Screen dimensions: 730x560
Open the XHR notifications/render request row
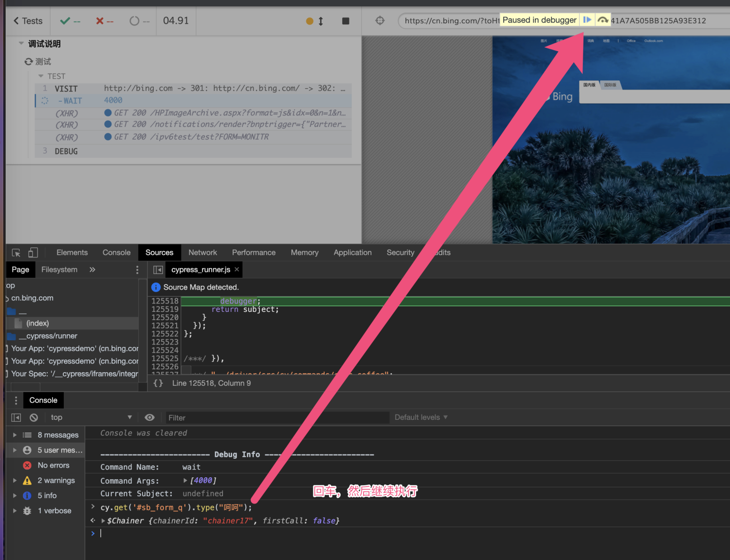tap(193, 125)
